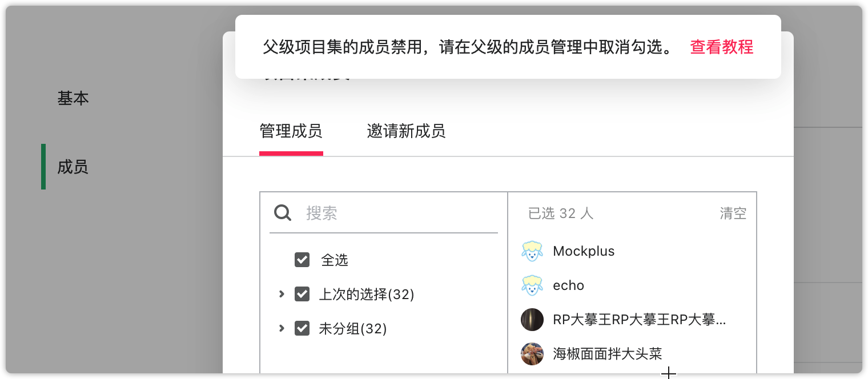Open the 邀请新成员 tab
Viewport: 868px width, 379px height.
pos(406,132)
